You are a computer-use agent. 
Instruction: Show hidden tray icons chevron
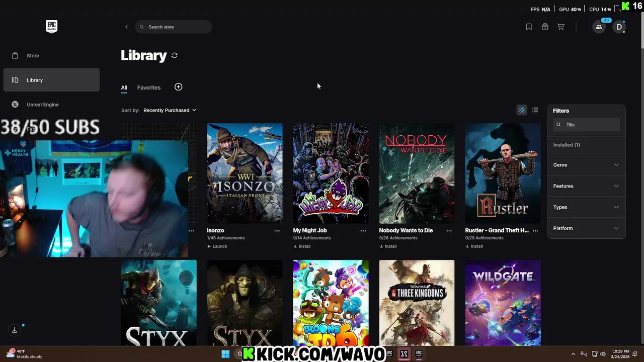(x=573, y=354)
